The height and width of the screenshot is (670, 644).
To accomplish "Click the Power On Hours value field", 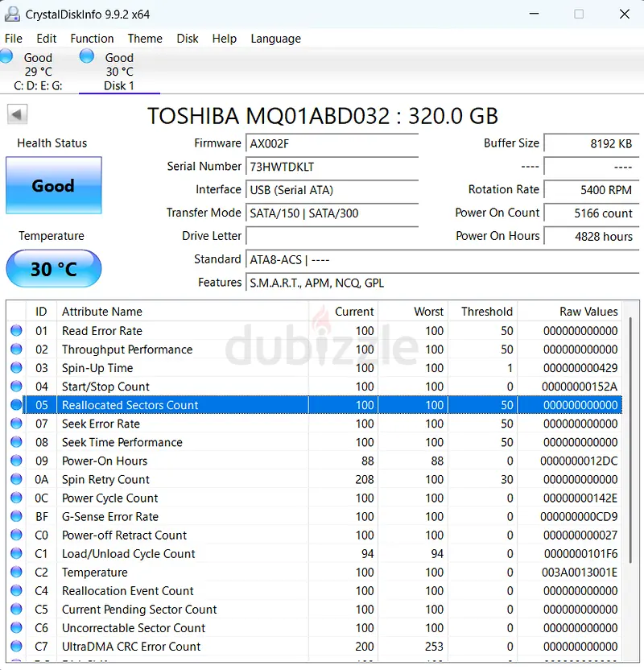I will tap(592, 236).
